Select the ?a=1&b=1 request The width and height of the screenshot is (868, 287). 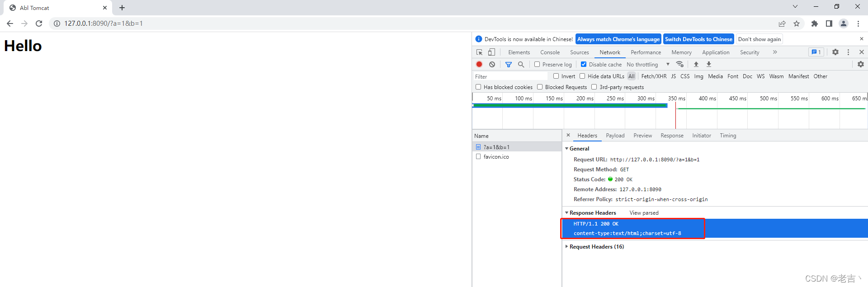(517, 147)
